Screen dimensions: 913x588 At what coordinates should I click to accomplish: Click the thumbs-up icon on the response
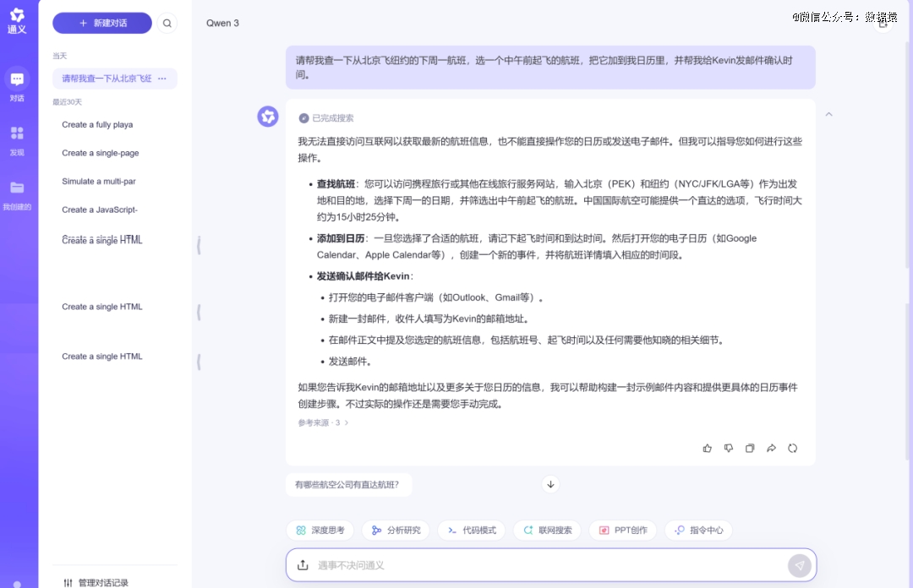(708, 449)
